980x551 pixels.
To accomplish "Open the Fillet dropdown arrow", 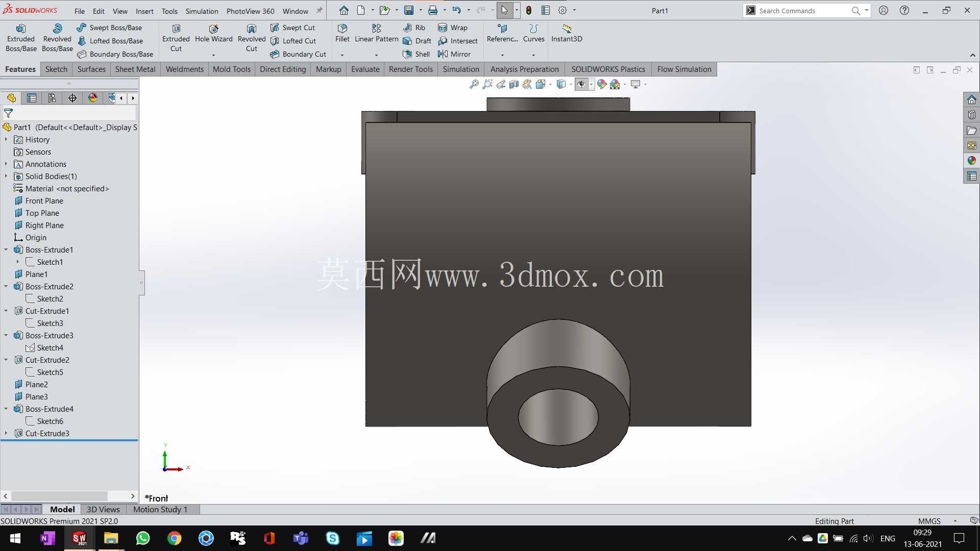I will tap(342, 55).
